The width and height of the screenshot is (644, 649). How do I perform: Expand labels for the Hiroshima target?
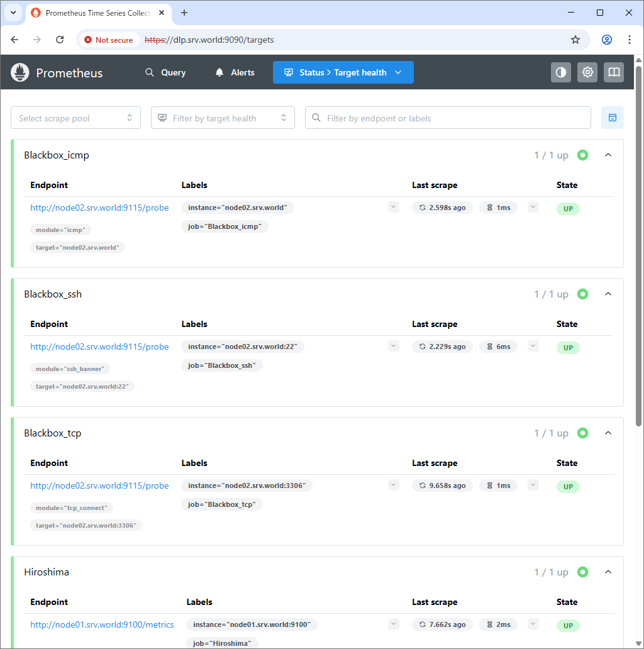(394, 624)
